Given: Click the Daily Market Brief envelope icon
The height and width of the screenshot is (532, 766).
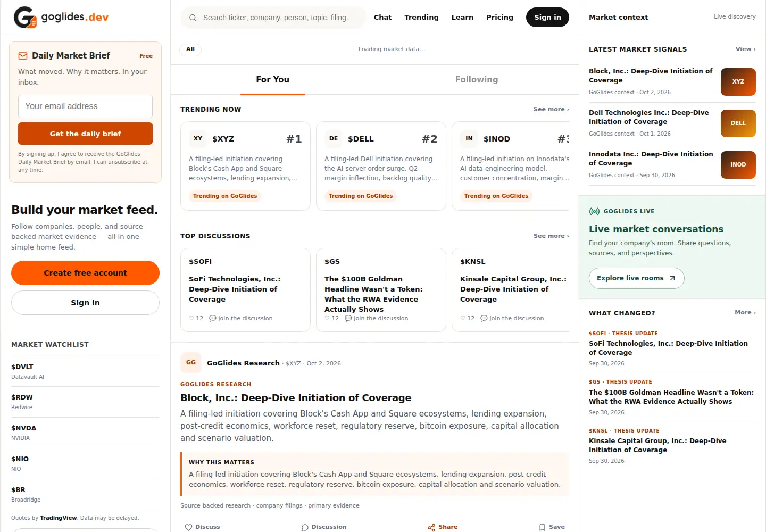Looking at the screenshot, I should point(23,56).
